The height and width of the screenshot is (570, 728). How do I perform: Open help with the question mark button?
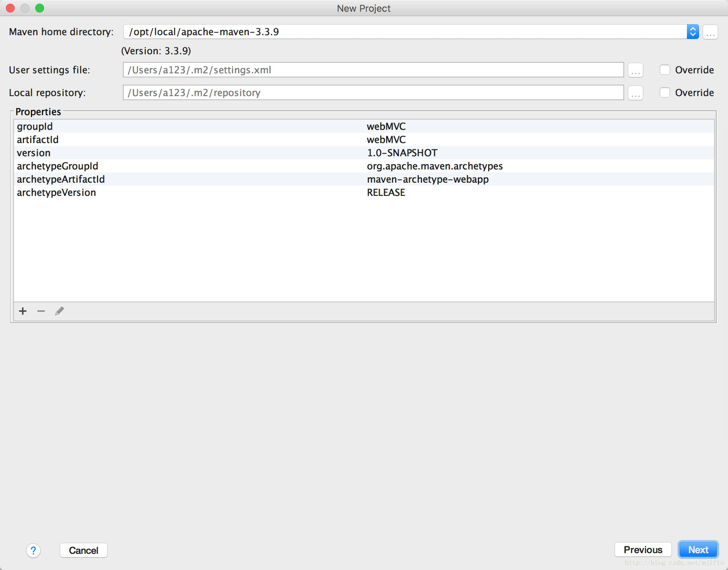(33, 551)
